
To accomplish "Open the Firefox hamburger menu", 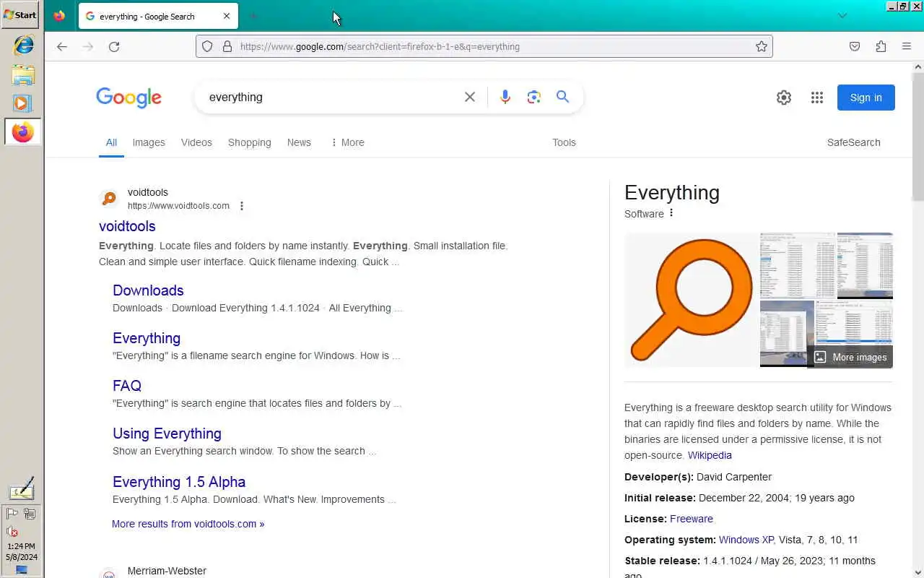I will (907, 46).
